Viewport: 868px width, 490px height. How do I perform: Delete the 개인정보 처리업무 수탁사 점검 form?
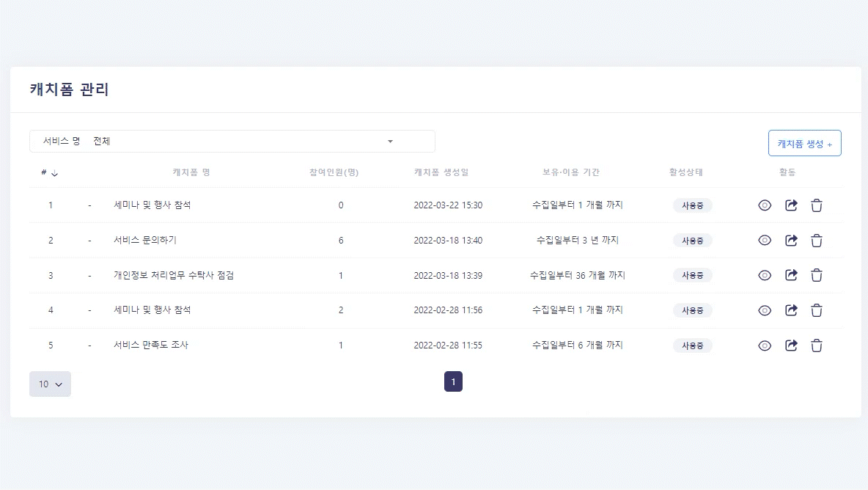817,275
